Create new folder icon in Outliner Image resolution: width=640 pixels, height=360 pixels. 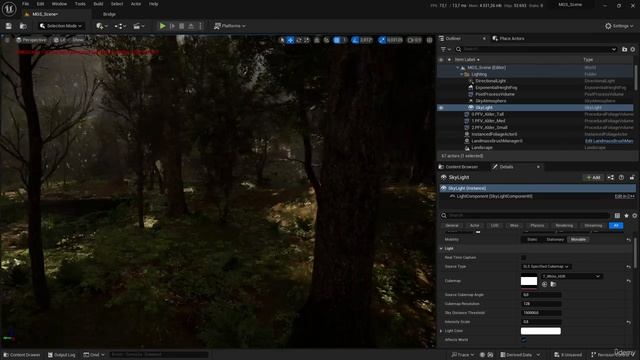coord(624,49)
